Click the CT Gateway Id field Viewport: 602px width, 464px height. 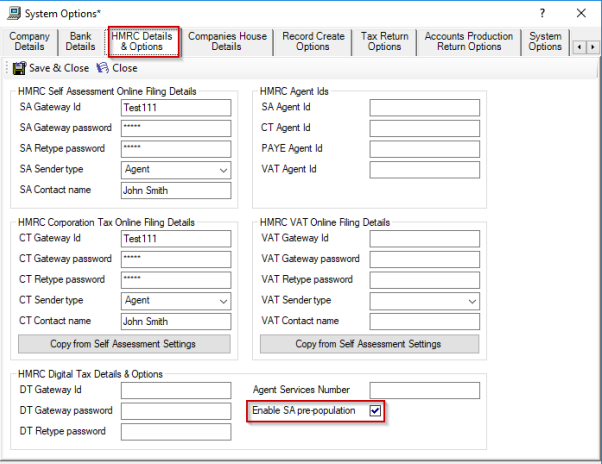(176, 238)
